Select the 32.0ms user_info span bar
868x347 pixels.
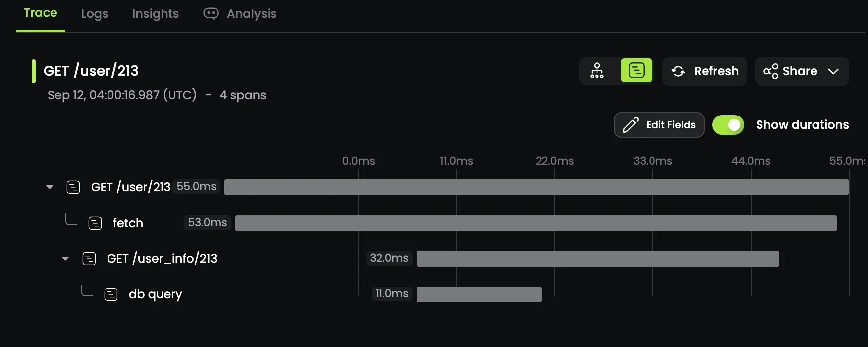coord(598,259)
